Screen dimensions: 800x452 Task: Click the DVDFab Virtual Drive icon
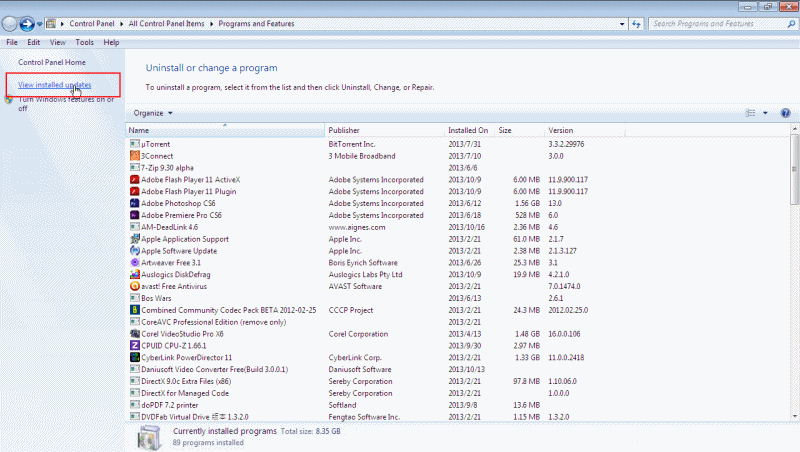135,417
